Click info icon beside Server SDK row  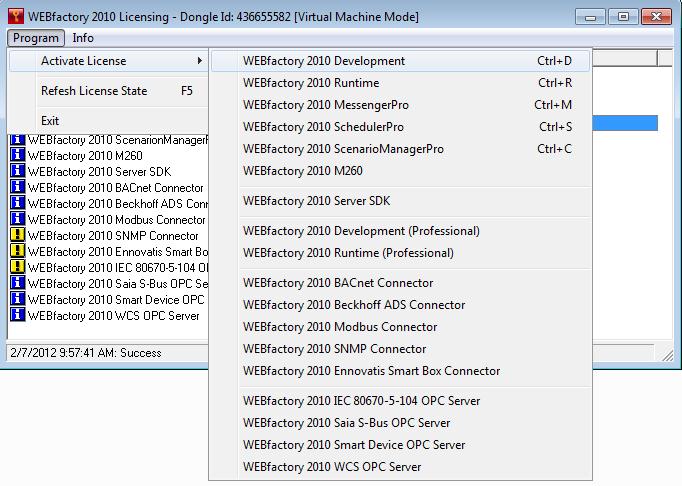tap(17, 171)
